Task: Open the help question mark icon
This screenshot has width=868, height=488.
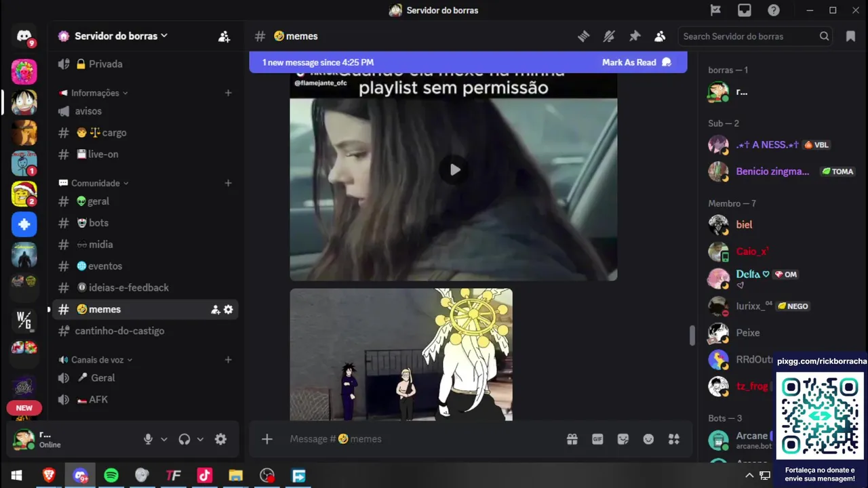Action: click(774, 10)
